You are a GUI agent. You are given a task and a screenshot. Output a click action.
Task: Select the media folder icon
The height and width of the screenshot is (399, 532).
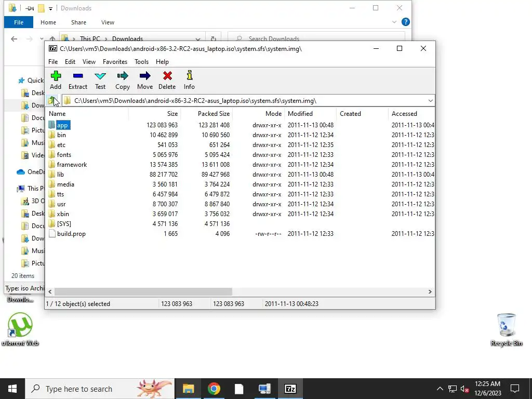[51, 184]
